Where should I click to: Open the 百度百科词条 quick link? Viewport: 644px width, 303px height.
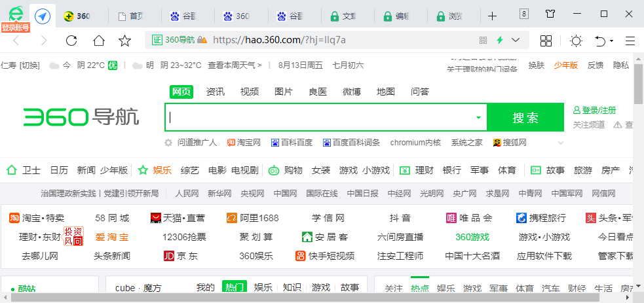tap(352, 143)
